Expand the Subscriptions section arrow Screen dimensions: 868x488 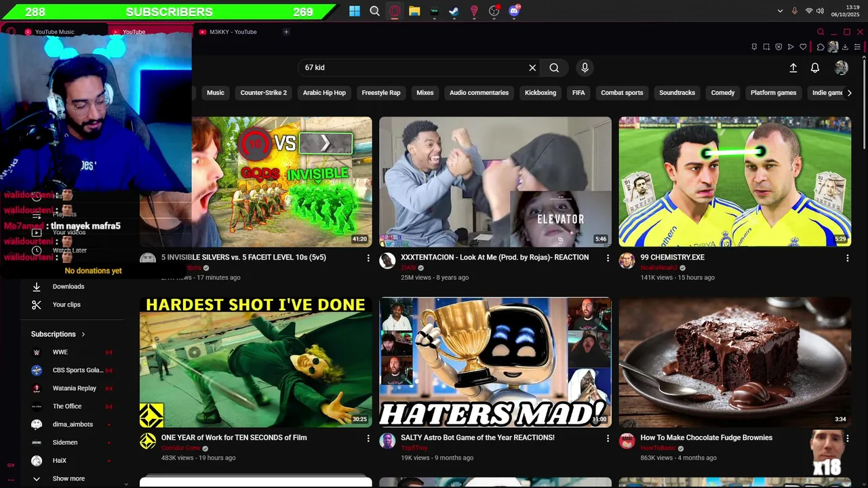pyautogui.click(x=83, y=334)
